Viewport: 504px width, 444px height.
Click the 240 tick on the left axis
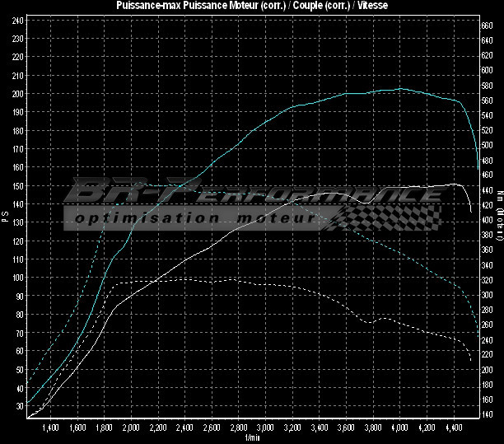pyautogui.click(x=17, y=21)
